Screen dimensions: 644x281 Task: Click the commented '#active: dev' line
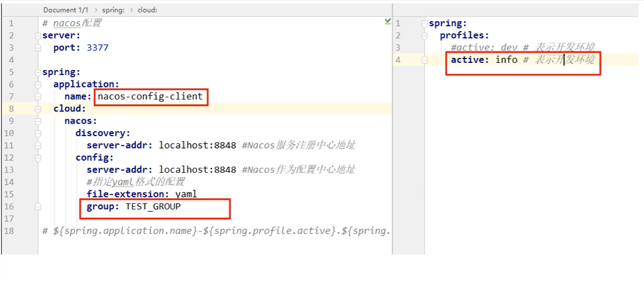tap(523, 48)
